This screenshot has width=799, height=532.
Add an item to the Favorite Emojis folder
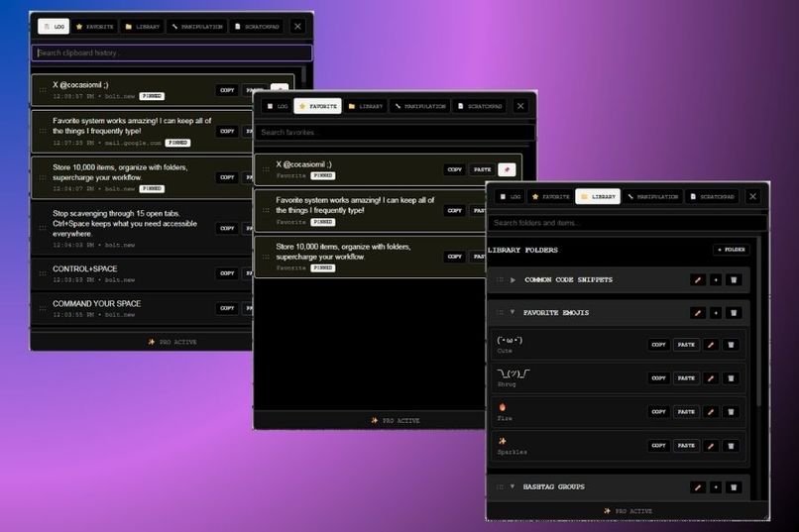716,313
